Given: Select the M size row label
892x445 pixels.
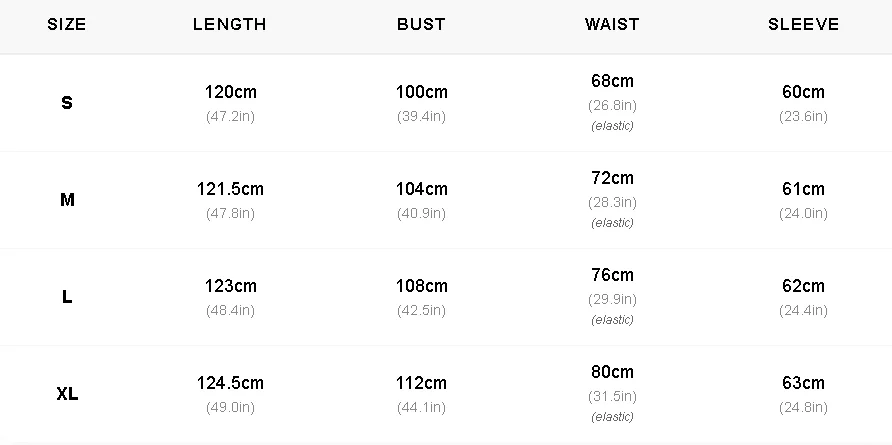Looking at the screenshot, I should click(67, 200).
